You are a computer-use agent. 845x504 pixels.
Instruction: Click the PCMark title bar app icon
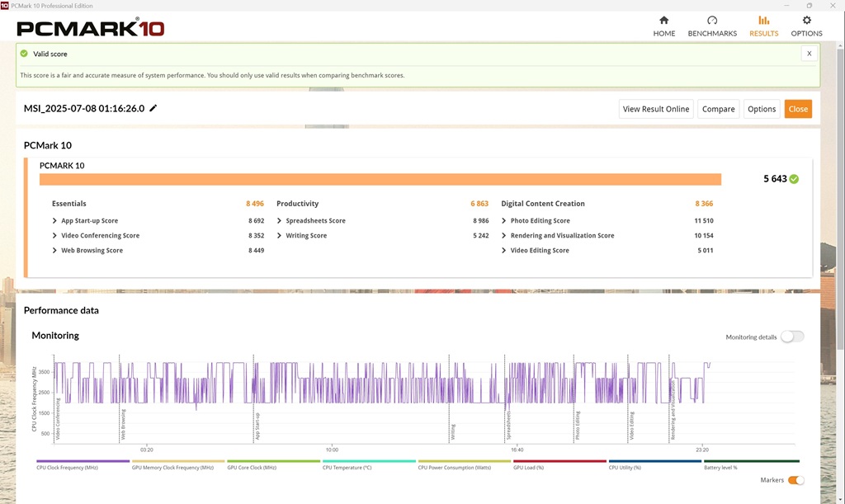4,6
